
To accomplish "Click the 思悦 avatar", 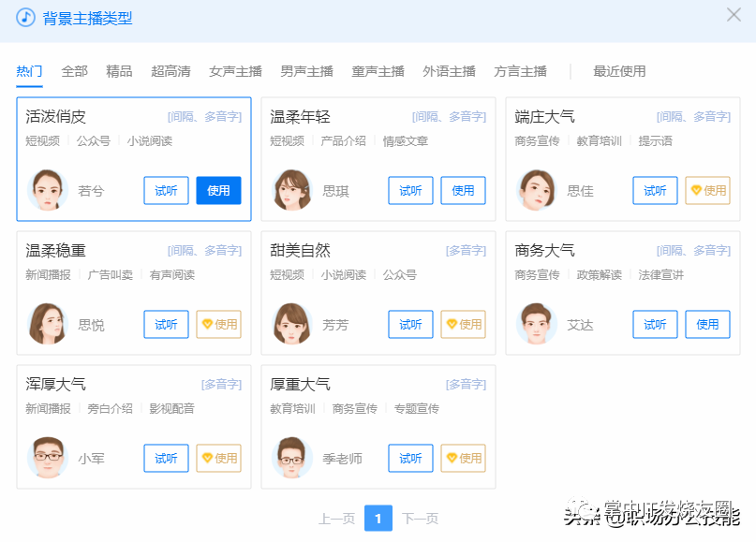I will [47, 324].
